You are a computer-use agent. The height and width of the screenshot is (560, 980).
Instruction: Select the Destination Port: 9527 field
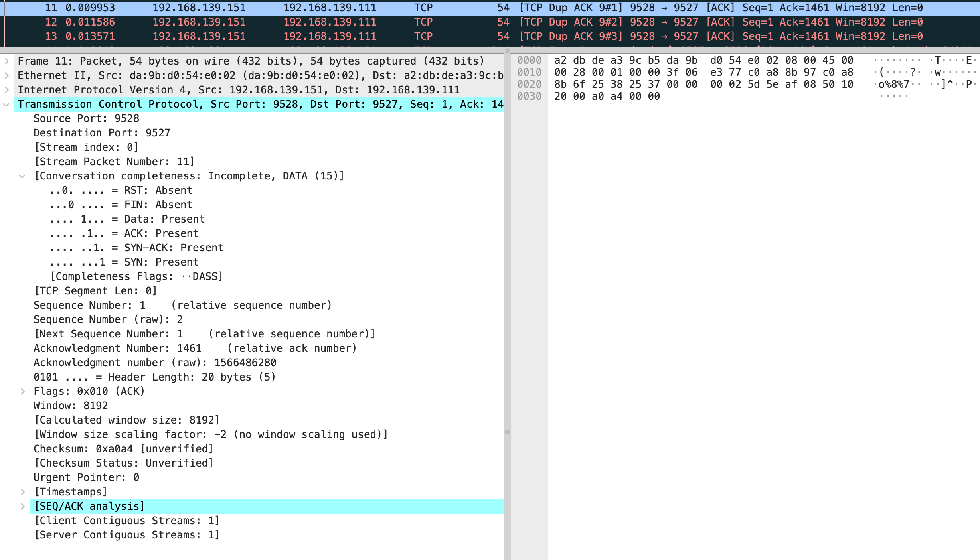(102, 133)
